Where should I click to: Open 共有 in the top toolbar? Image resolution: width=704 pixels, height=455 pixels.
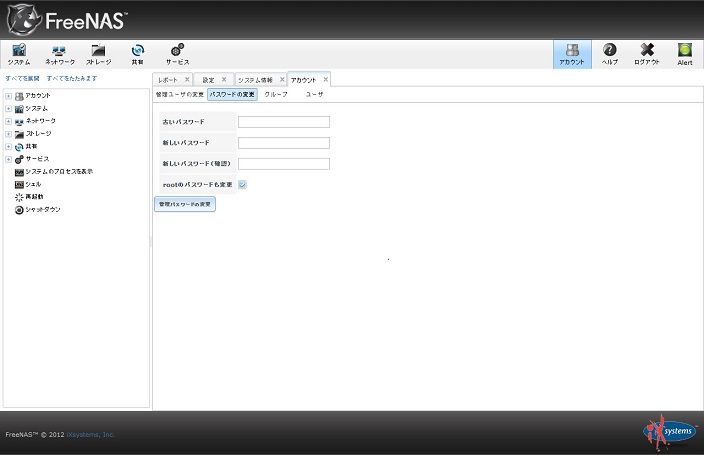tap(137, 54)
